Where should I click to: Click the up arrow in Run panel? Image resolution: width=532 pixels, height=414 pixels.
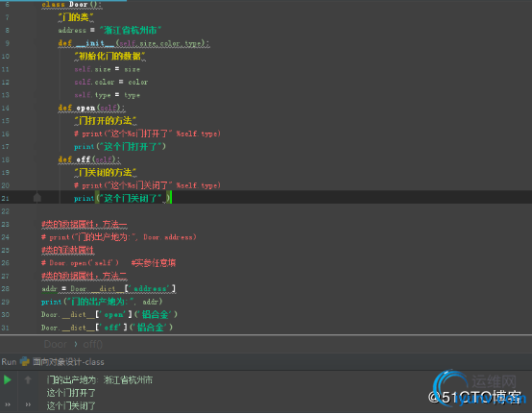point(28,379)
